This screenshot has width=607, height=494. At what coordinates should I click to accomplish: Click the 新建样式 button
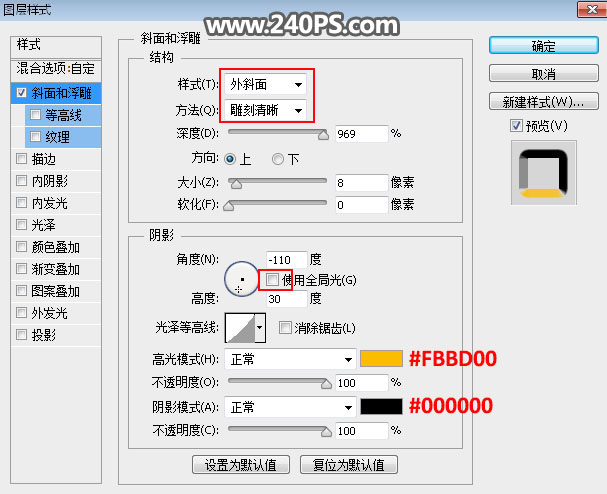tap(544, 101)
